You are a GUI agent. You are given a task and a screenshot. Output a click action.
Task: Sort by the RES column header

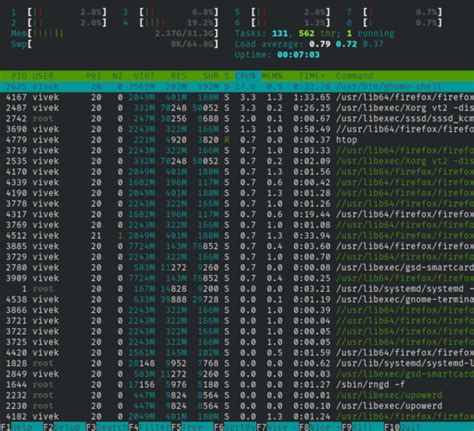click(179, 76)
